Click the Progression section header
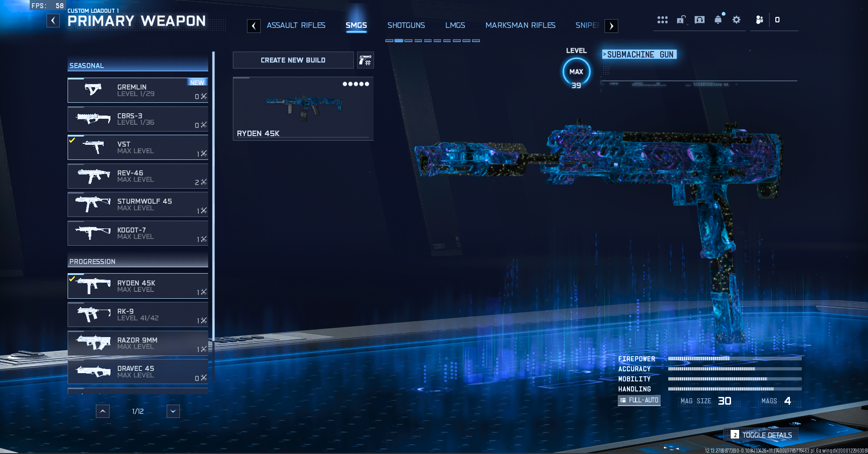This screenshot has height=454, width=868. click(x=138, y=261)
